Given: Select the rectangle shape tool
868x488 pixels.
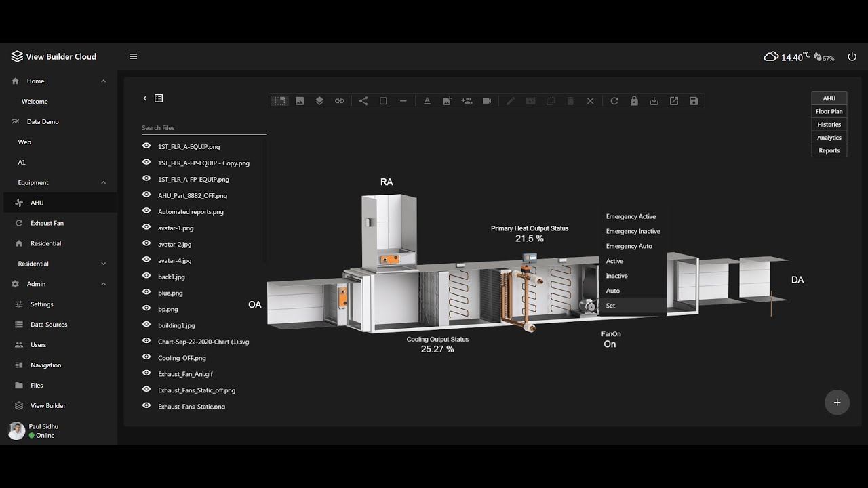Looking at the screenshot, I should point(383,101).
